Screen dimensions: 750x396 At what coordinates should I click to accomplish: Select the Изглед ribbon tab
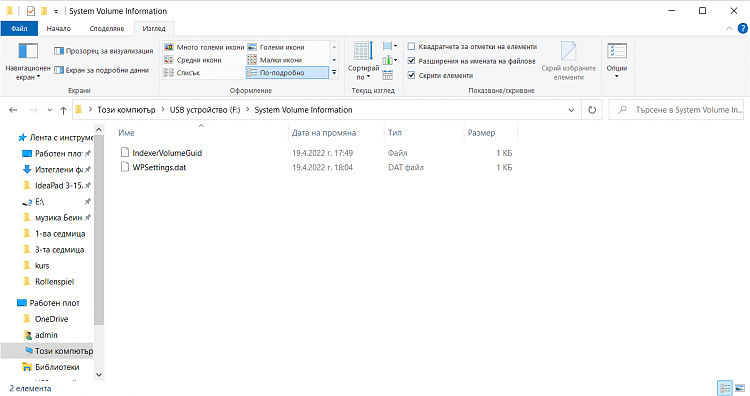tap(154, 28)
